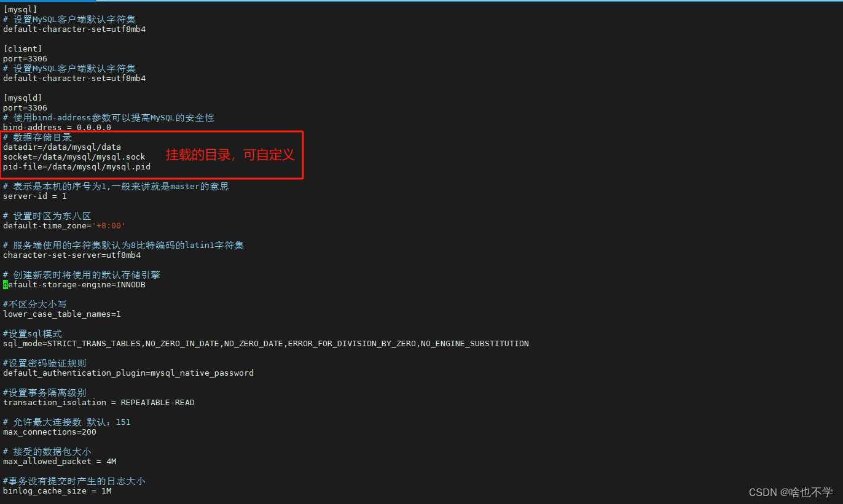Click the [mysql] section header
Image resolution: width=843 pixels, height=504 pixels.
click(20, 9)
